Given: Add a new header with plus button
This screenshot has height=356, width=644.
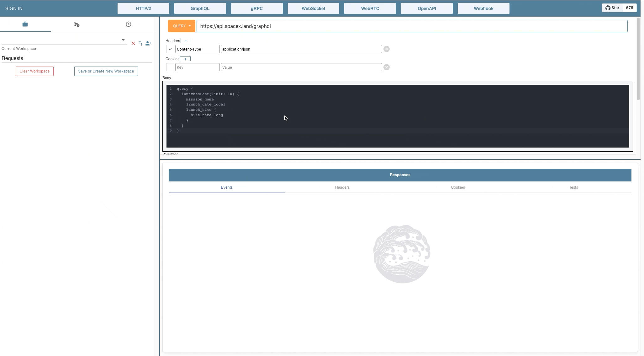Looking at the screenshot, I should pos(186,41).
